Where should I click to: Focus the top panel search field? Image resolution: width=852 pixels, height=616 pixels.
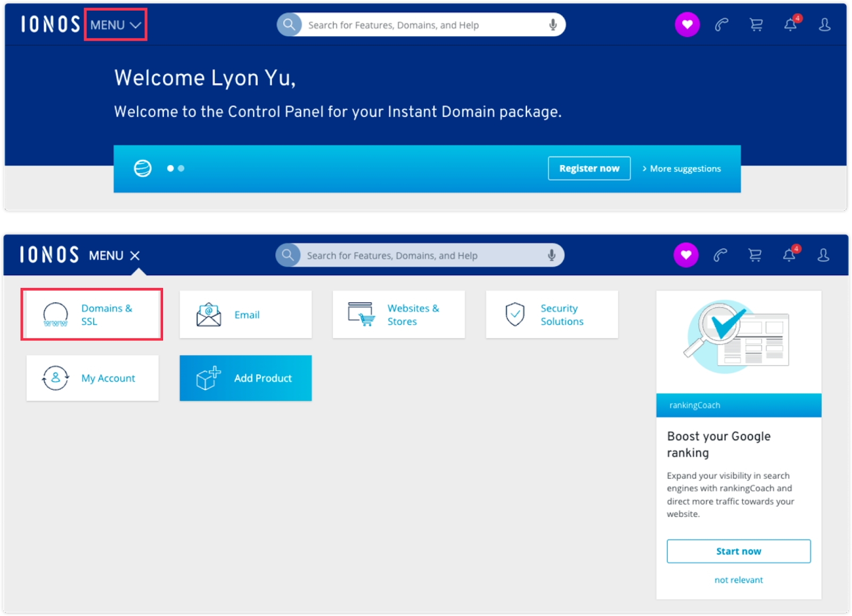point(421,24)
